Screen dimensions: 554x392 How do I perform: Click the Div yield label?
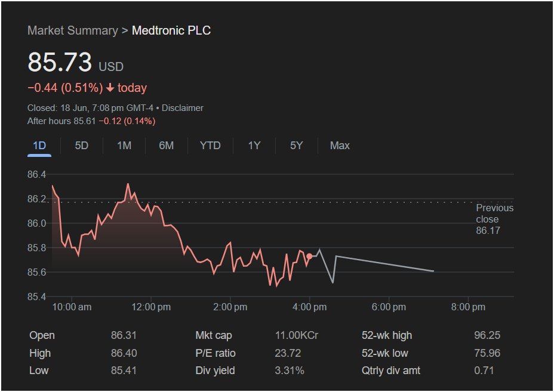click(215, 371)
